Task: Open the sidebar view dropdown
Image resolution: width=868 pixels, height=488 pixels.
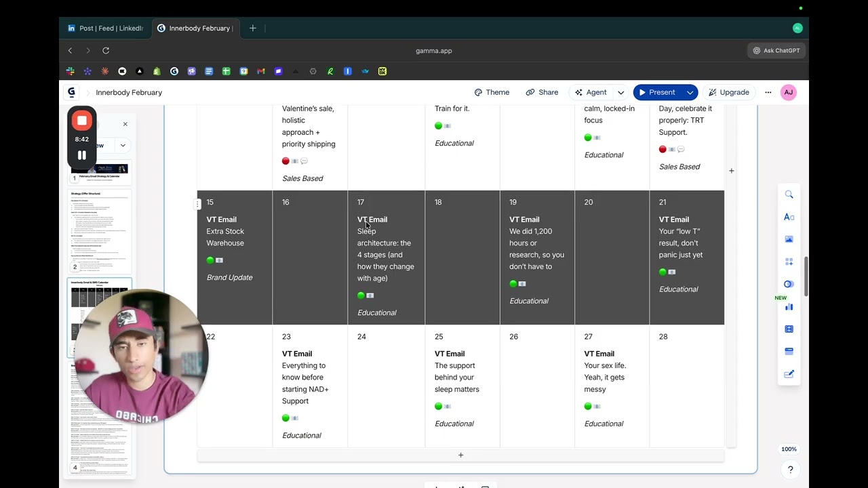Action: point(123,145)
